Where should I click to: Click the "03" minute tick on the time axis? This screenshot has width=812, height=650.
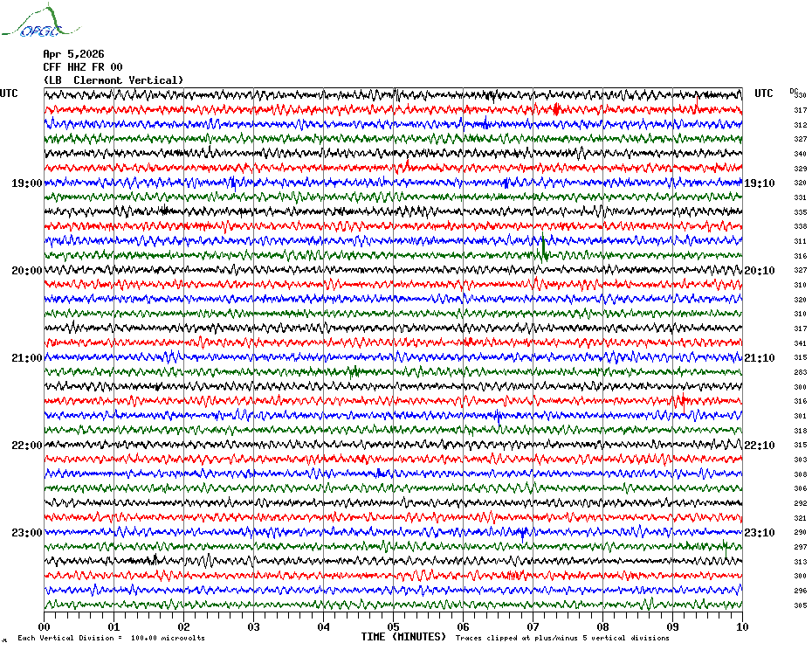[254, 626]
